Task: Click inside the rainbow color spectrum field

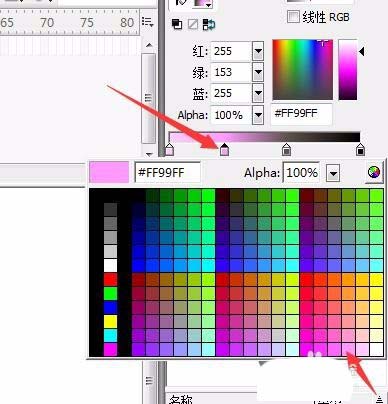Action: 302,70
